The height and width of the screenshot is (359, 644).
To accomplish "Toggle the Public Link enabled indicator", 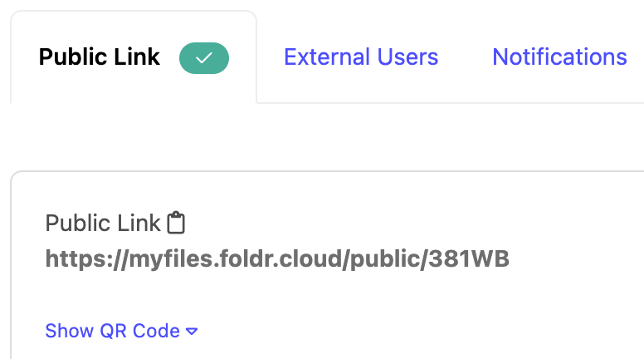I will [204, 58].
